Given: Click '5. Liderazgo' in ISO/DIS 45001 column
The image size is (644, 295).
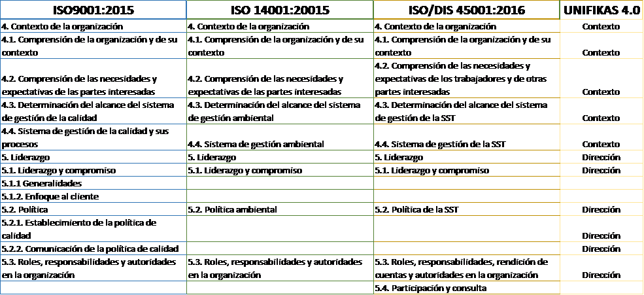Looking at the screenshot, I should [x=467, y=158].
